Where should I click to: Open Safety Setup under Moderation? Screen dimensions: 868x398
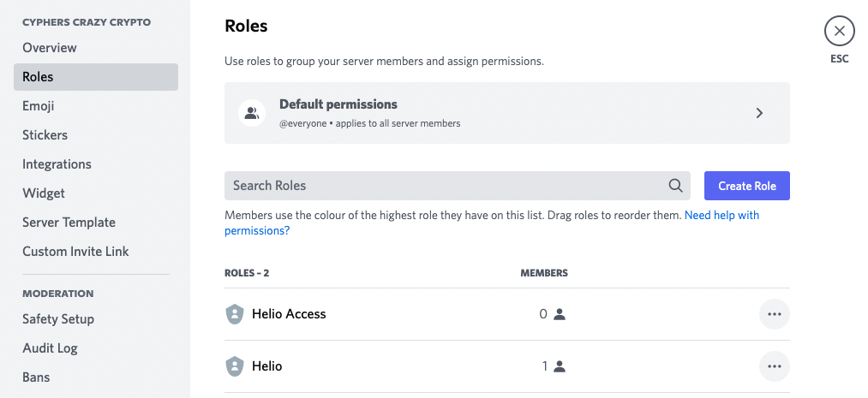[x=58, y=319]
